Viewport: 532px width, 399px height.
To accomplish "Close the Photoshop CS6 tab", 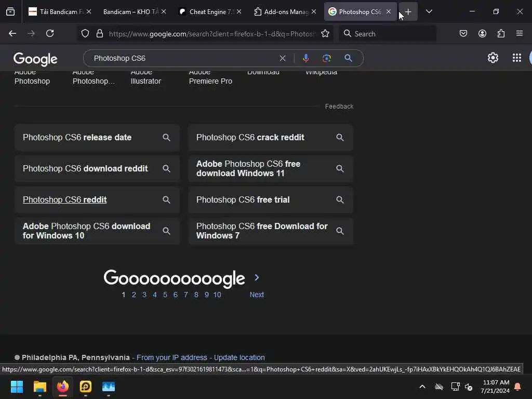I will (x=389, y=11).
